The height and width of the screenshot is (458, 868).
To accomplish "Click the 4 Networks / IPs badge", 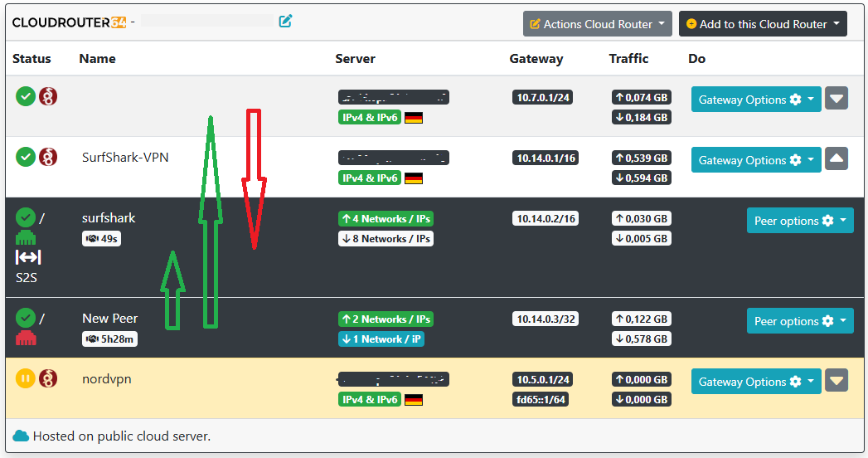I will 385,219.
